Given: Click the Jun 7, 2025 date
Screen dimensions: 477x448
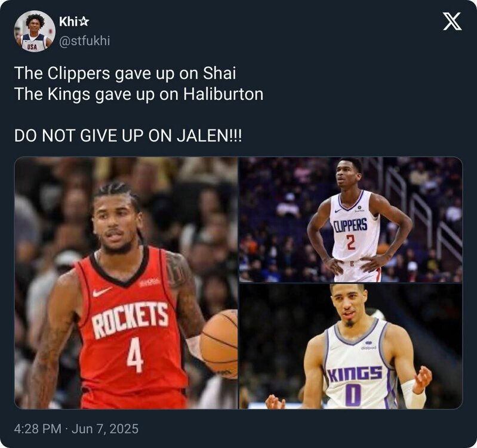Looking at the screenshot, I should tap(105, 428).
